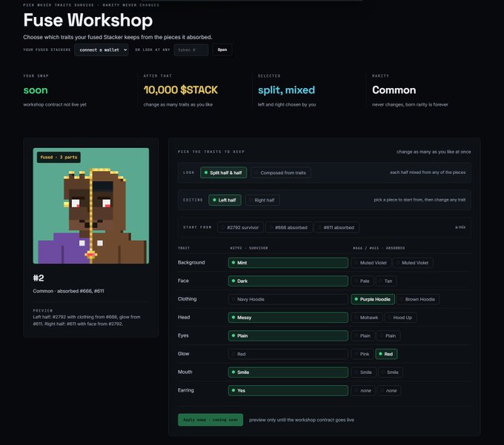This screenshot has height=445, width=504.
Task: Click the 'a mix' label
Action: 460,227
